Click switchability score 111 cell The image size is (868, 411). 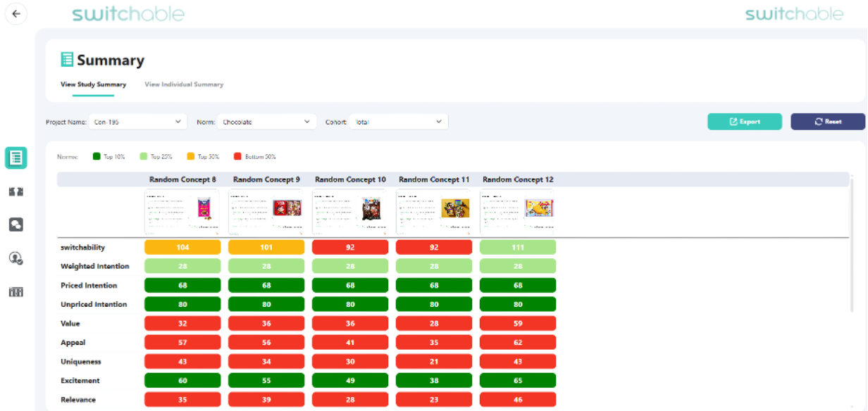518,248
